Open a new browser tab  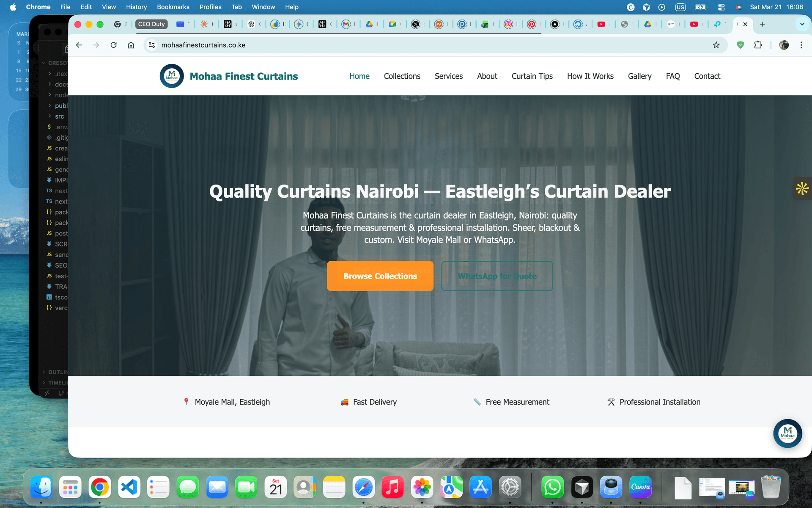pyautogui.click(x=763, y=24)
